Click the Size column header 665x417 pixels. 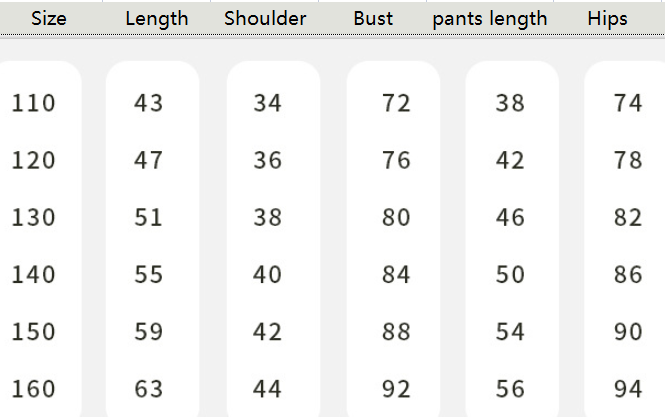(49, 18)
